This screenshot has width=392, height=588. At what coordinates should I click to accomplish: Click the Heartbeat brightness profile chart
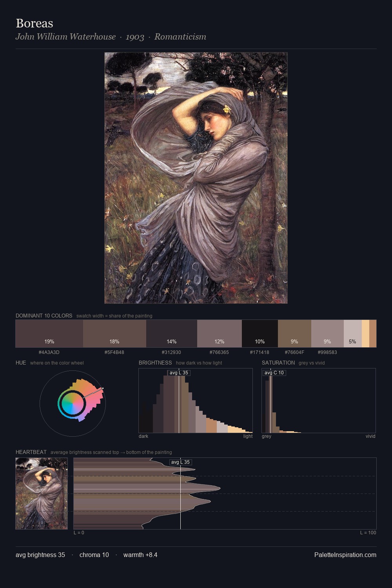[x=225, y=494]
